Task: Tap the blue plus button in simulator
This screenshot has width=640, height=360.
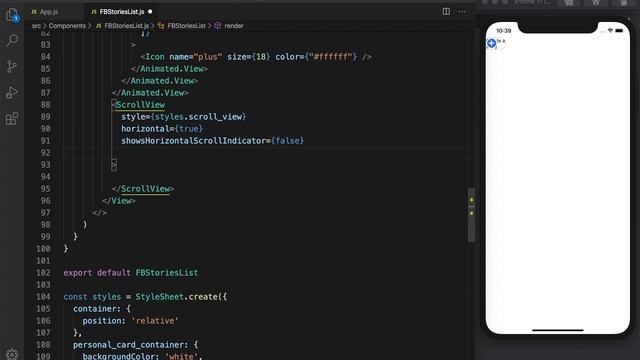Action: coord(491,43)
